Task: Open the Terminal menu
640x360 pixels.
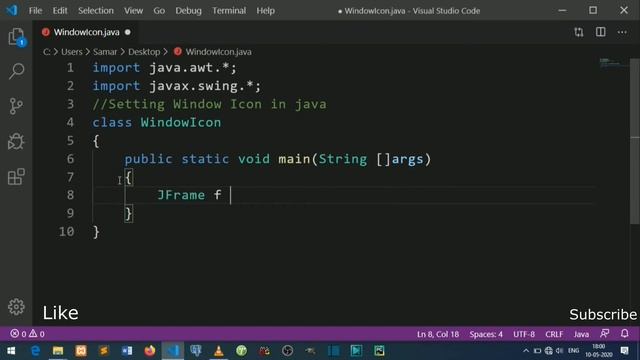Action: 229,11
